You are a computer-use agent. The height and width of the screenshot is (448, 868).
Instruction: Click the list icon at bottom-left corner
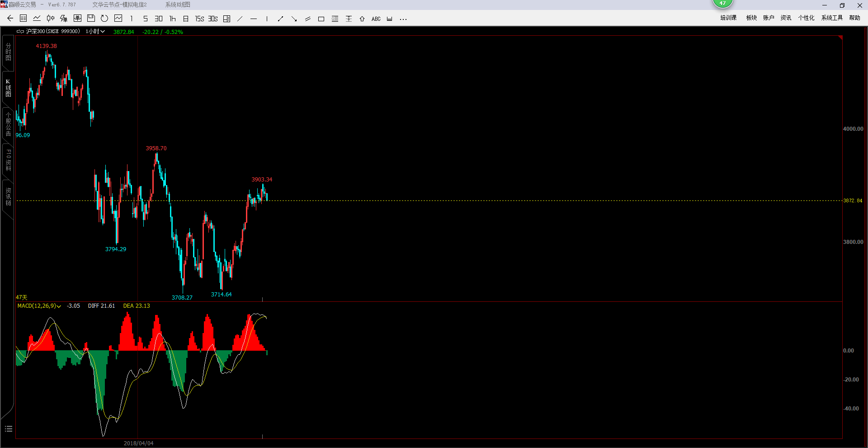9,429
